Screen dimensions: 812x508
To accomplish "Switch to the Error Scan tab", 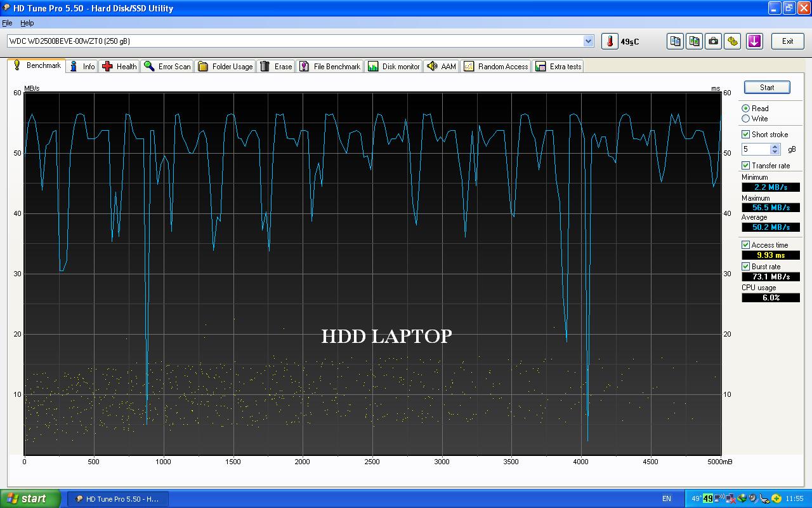I will [x=167, y=66].
